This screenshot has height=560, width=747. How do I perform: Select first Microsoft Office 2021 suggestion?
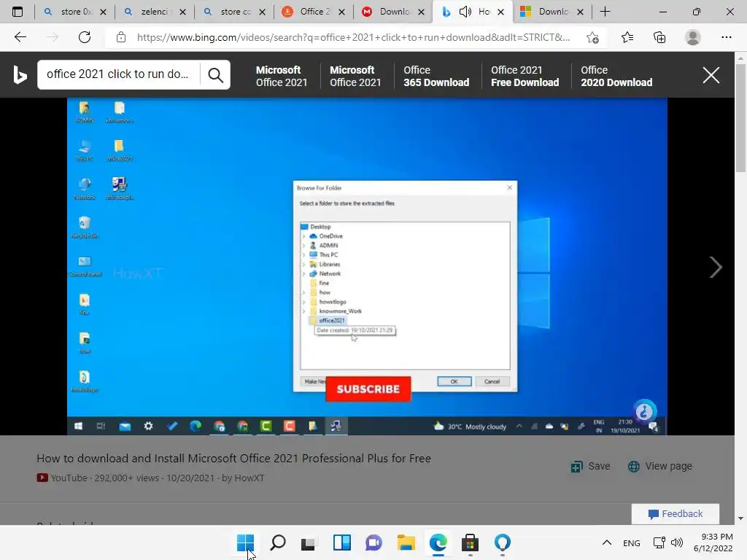click(x=282, y=76)
